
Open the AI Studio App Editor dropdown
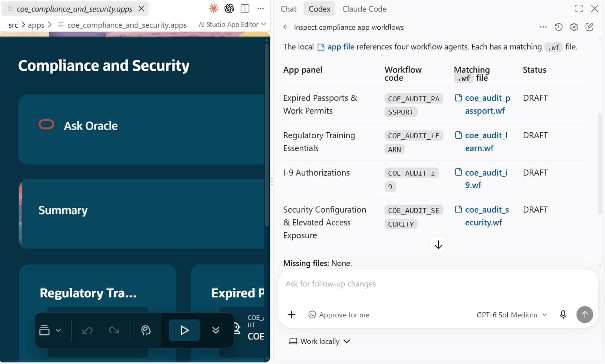click(x=232, y=25)
